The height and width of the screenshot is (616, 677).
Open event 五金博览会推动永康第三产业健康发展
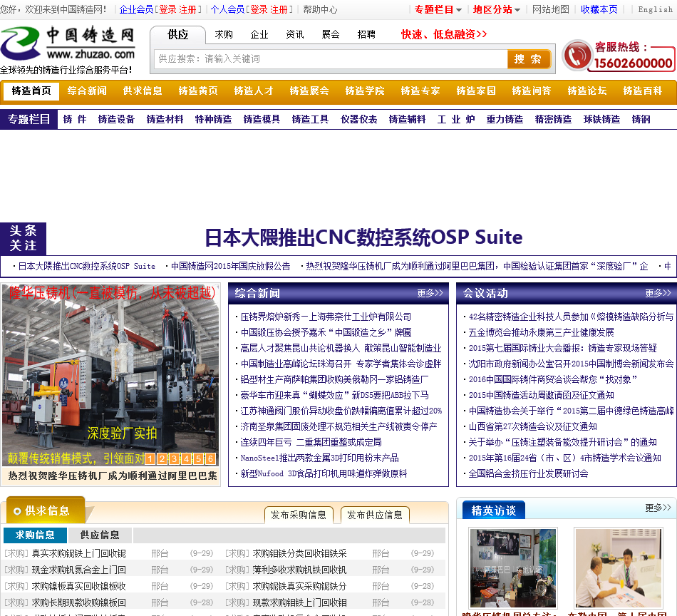tap(542, 333)
